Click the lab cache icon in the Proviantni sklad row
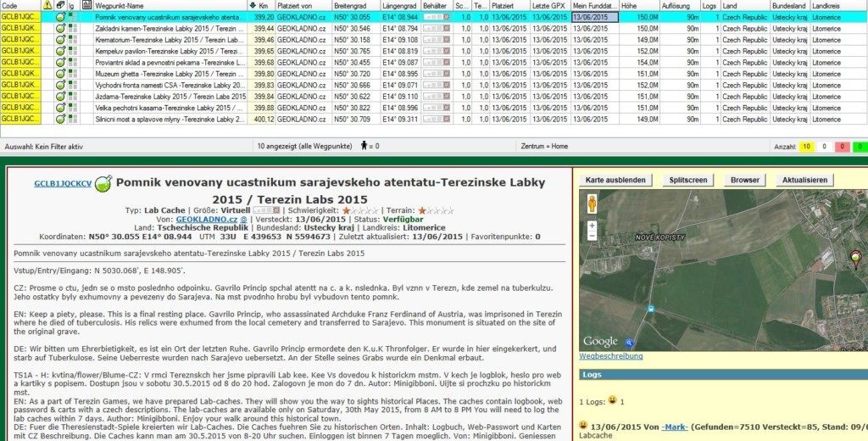Viewport: 868px width, 441px height. [60, 63]
